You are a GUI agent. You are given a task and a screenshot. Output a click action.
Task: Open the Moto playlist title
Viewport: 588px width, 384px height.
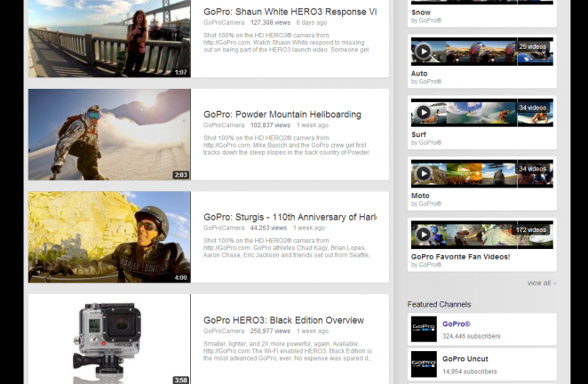(420, 196)
